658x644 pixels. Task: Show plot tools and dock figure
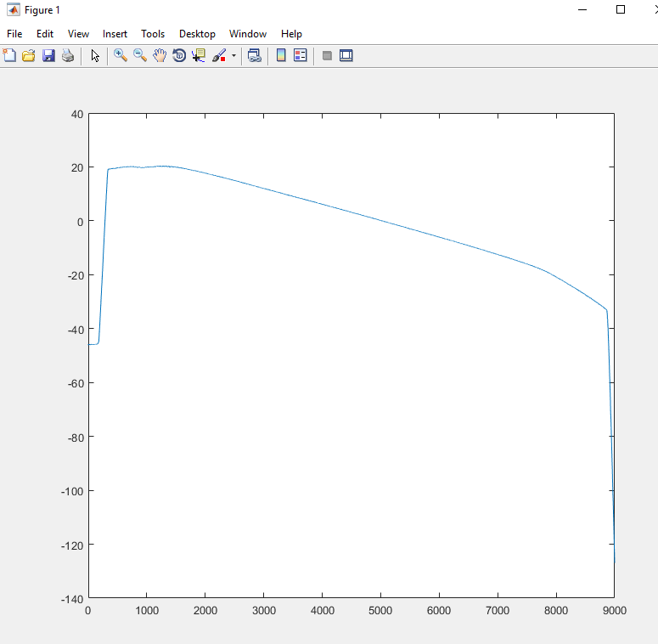pos(346,56)
